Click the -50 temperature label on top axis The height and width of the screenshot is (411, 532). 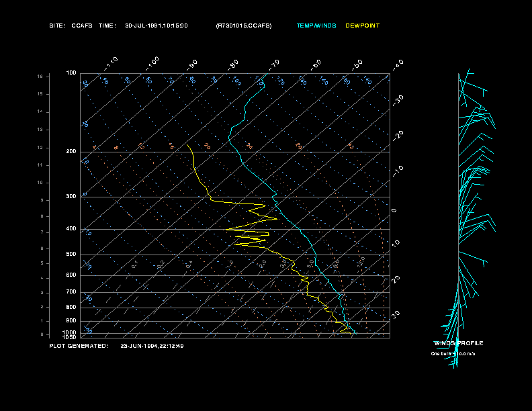tap(357, 65)
